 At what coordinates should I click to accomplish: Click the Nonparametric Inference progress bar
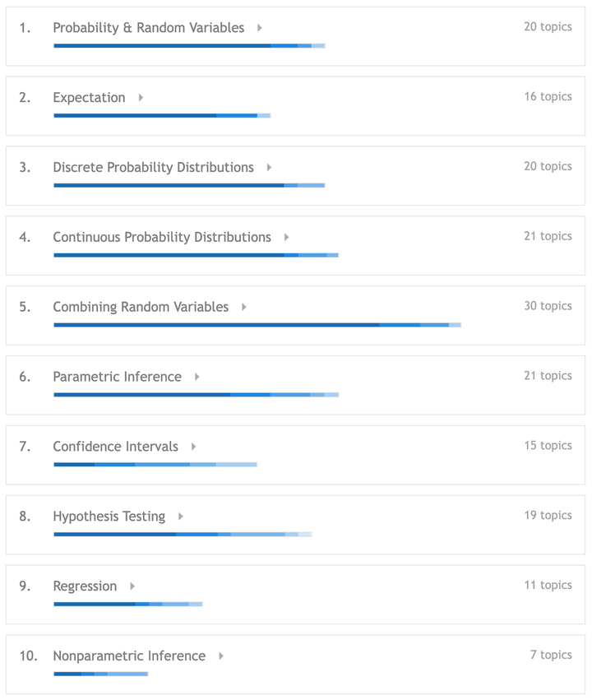[x=100, y=675]
